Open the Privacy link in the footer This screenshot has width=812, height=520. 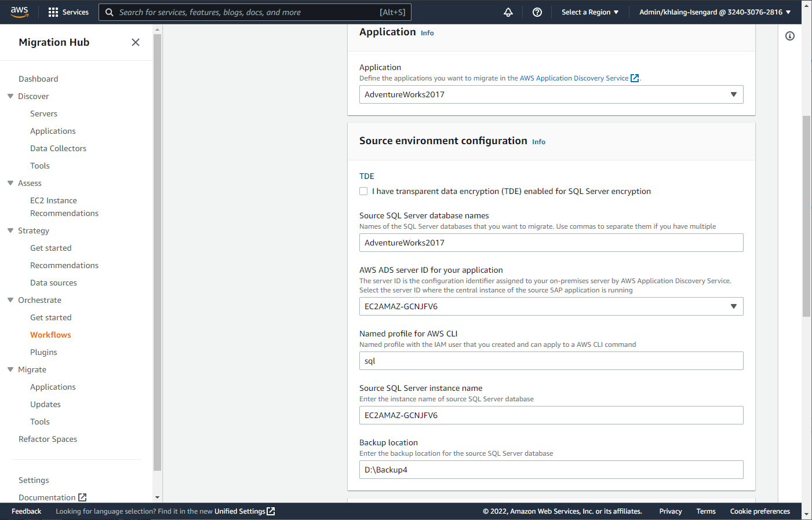[671, 511]
